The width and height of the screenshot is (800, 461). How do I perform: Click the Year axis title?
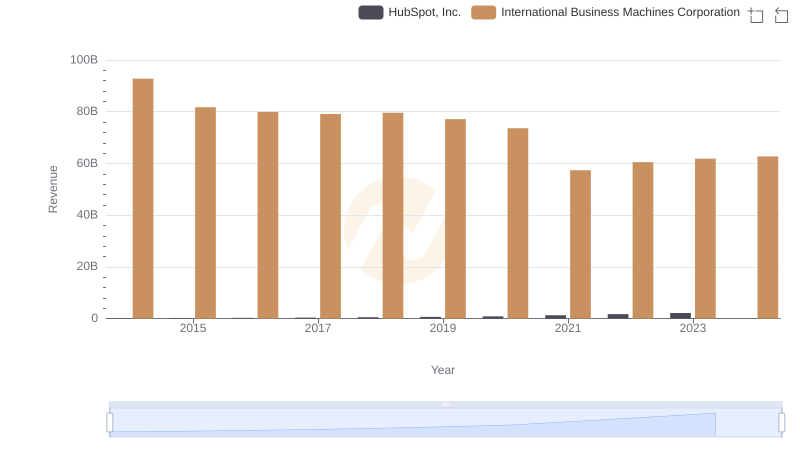pyautogui.click(x=443, y=370)
